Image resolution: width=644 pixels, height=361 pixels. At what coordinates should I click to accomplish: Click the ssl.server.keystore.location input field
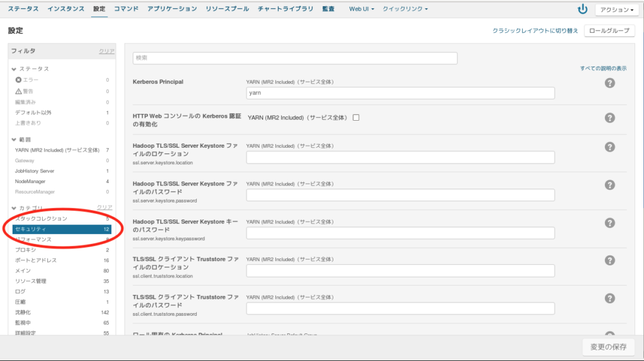(x=401, y=157)
